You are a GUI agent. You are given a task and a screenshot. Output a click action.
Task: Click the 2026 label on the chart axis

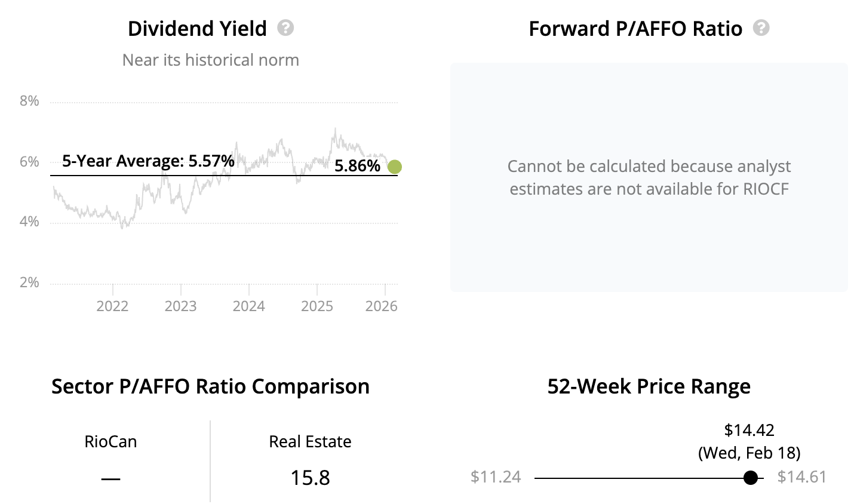[381, 306]
